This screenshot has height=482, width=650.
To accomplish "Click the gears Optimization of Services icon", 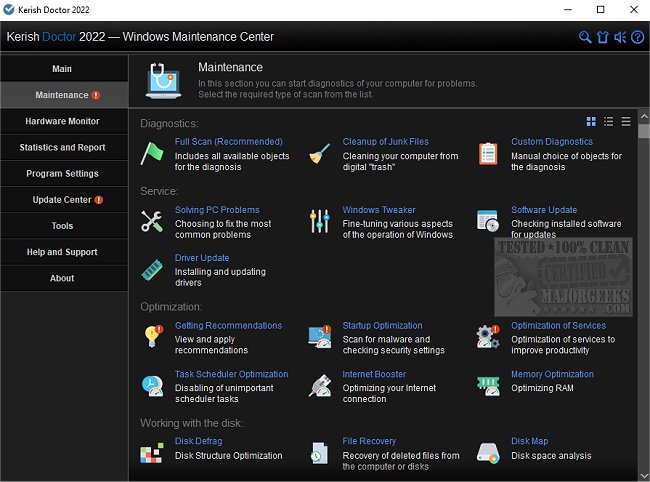I will [x=488, y=337].
